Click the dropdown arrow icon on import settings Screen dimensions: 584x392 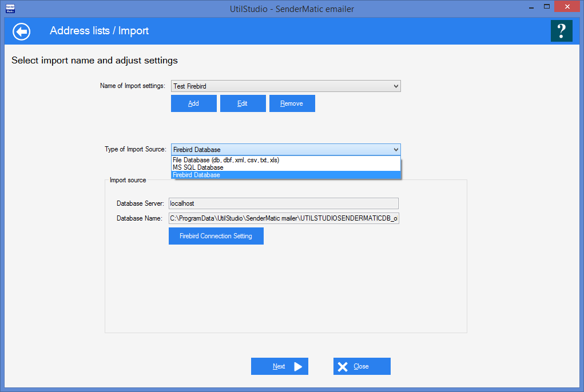pos(396,86)
